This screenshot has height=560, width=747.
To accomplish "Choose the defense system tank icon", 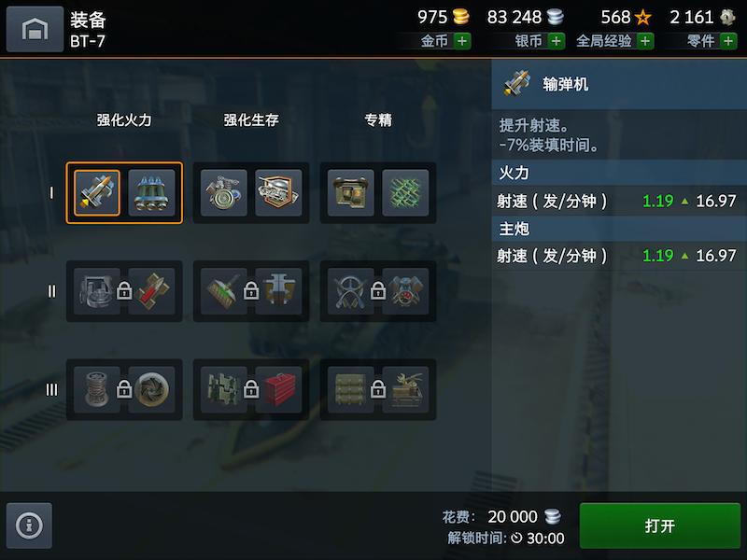I will (x=278, y=193).
